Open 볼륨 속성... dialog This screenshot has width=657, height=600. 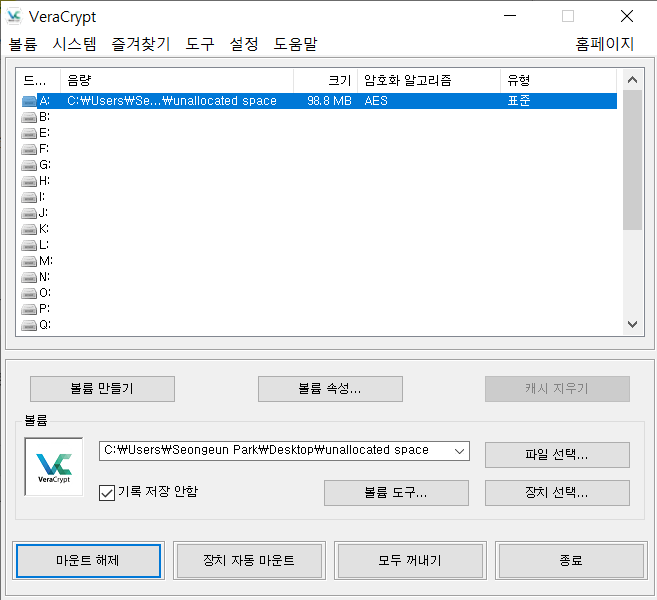point(330,389)
